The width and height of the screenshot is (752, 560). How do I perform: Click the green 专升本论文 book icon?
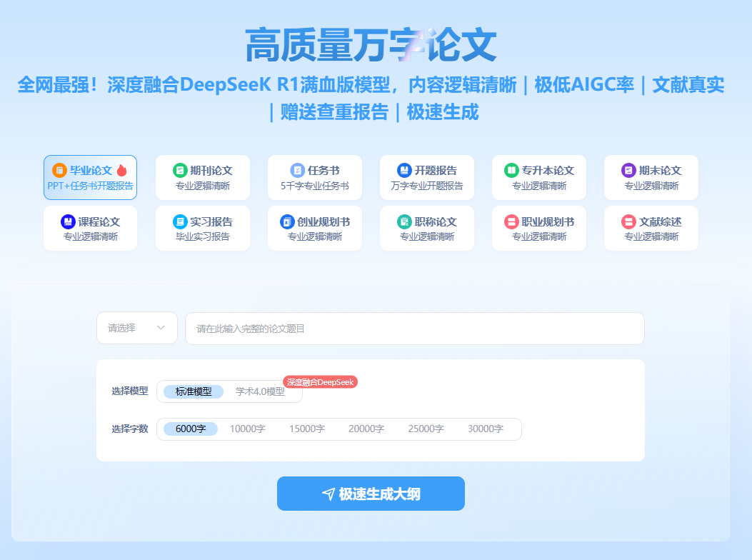point(511,171)
